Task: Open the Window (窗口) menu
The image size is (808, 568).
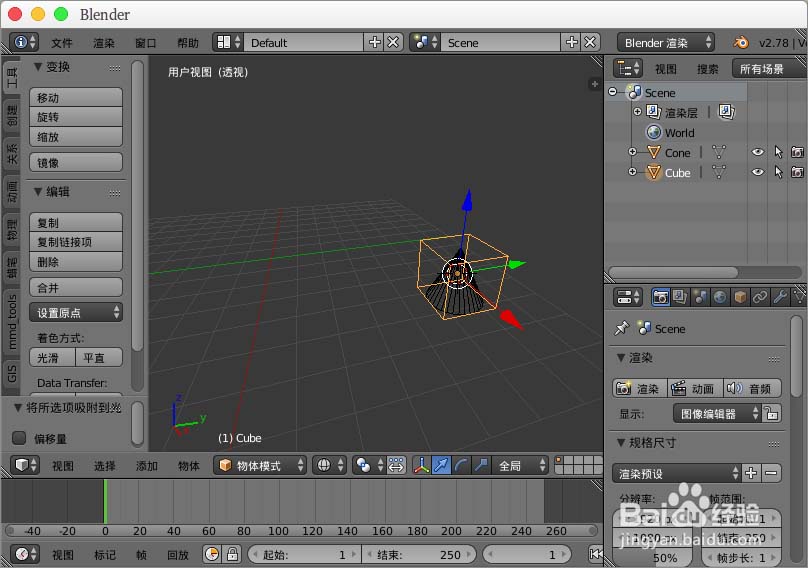Action: click(145, 43)
